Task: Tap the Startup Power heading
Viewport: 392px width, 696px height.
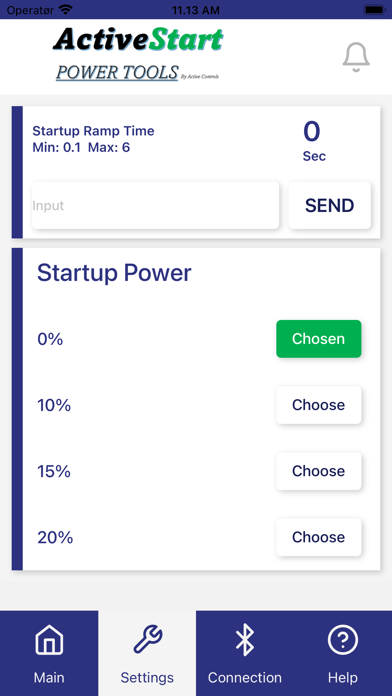Action: [x=114, y=273]
